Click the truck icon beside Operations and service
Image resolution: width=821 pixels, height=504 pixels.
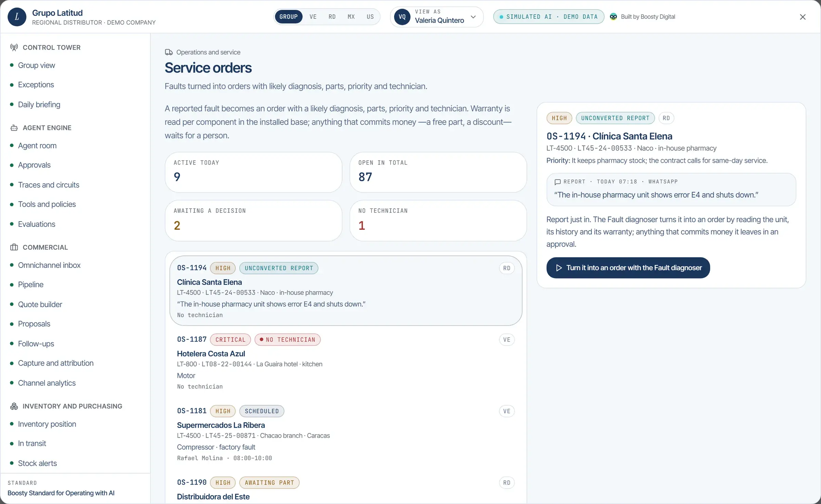coord(169,52)
